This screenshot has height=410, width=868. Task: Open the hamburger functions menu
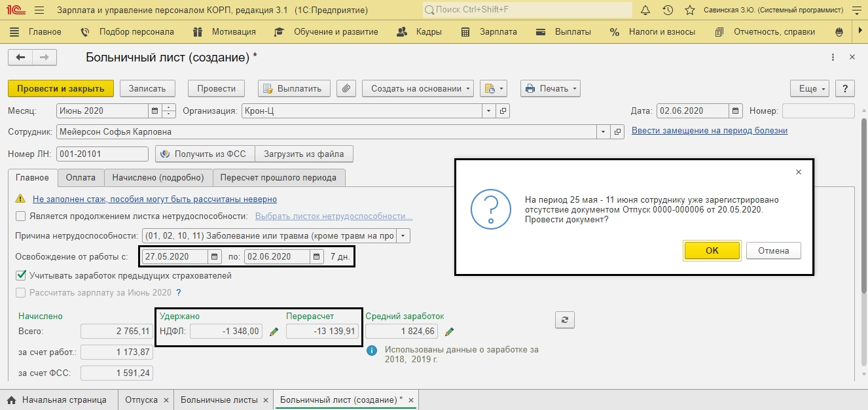click(39, 10)
